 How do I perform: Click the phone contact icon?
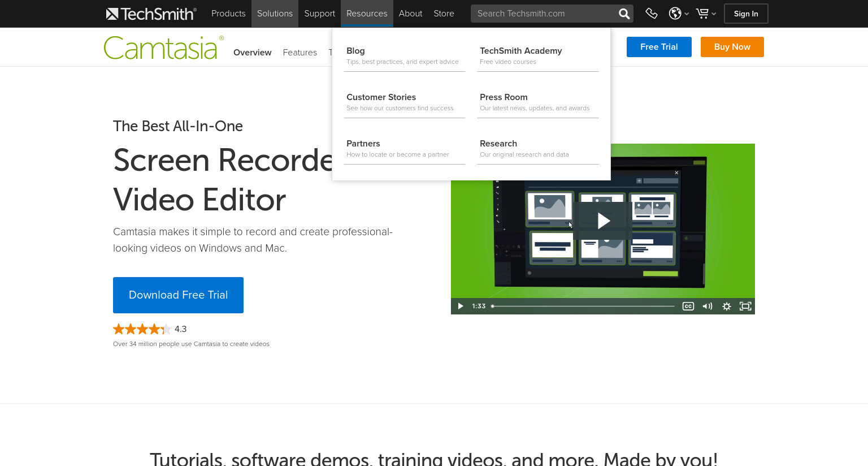pos(652,14)
